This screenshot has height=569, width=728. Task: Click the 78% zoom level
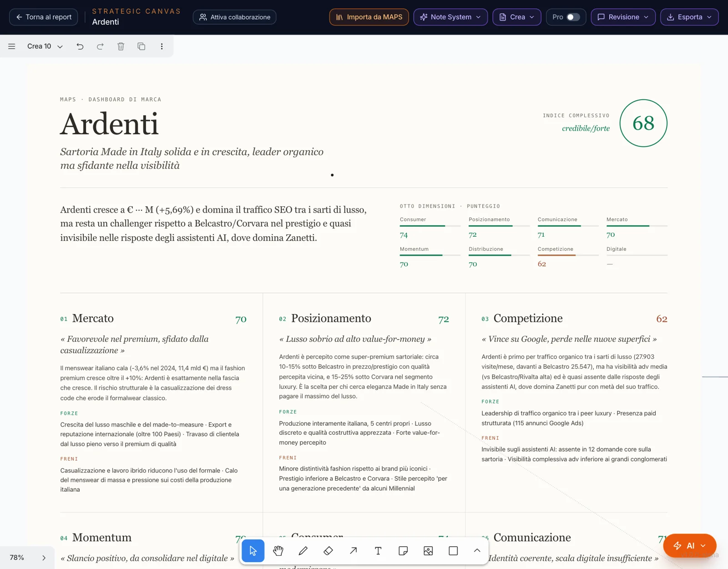(x=17, y=558)
